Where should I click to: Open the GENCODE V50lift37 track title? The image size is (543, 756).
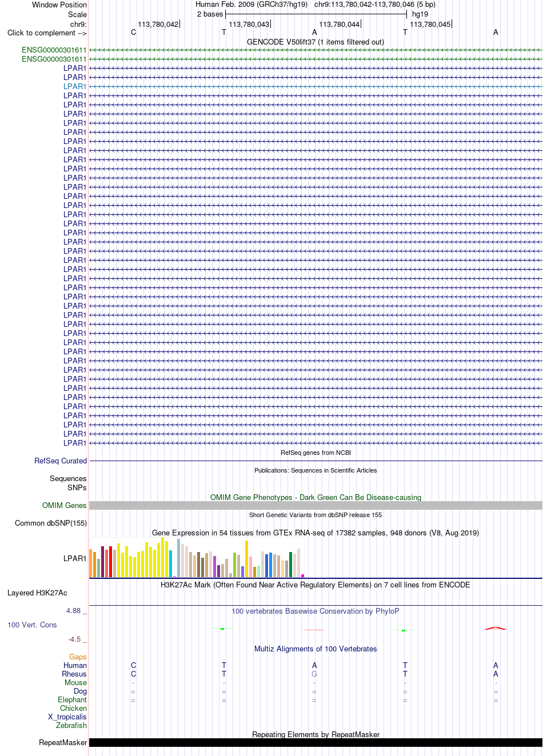tap(316, 42)
